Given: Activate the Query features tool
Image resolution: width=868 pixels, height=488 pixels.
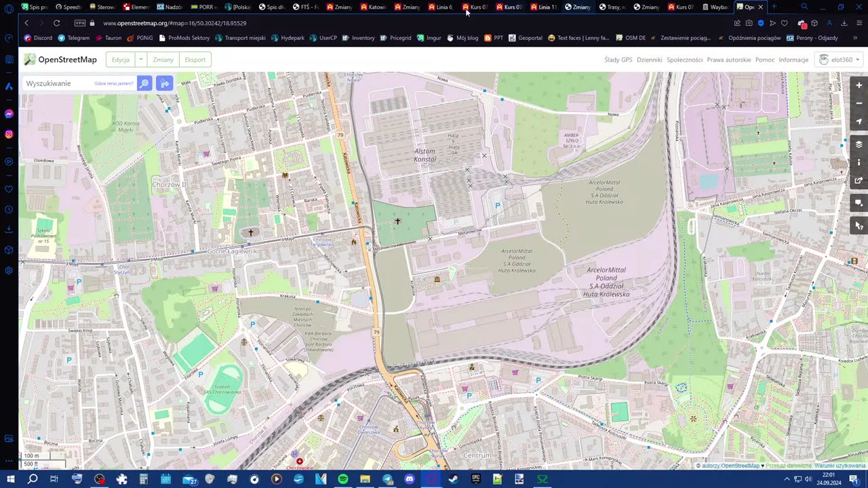Looking at the screenshot, I should click(859, 226).
